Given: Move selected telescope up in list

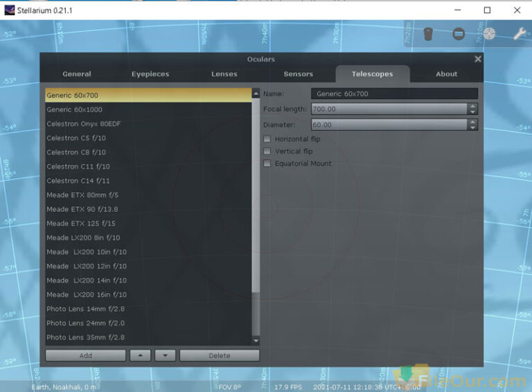Looking at the screenshot, I should tap(140, 355).
